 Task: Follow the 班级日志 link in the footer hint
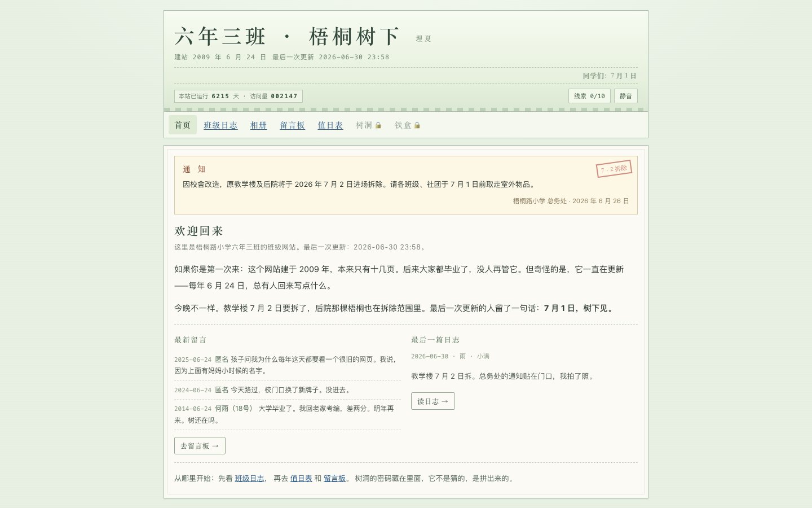pyautogui.click(x=250, y=479)
